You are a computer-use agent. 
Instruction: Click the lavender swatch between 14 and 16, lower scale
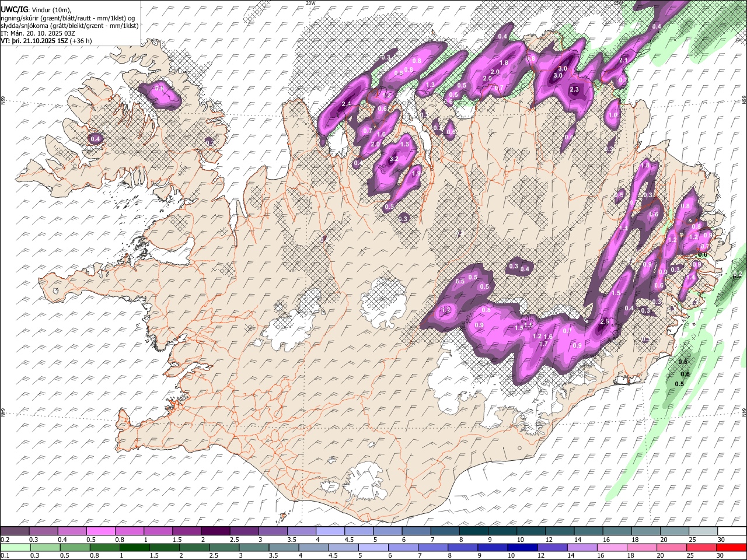[581, 547]
